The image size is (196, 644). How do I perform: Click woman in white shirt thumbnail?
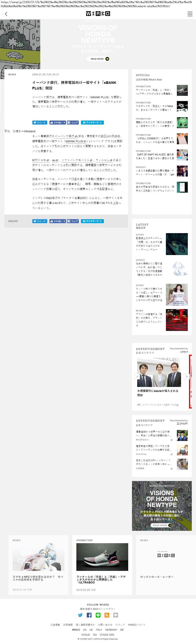(x=177, y=295)
